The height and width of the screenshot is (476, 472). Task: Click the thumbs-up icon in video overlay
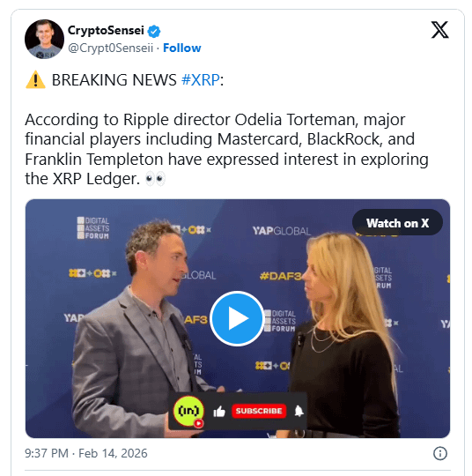pyautogui.click(x=219, y=412)
